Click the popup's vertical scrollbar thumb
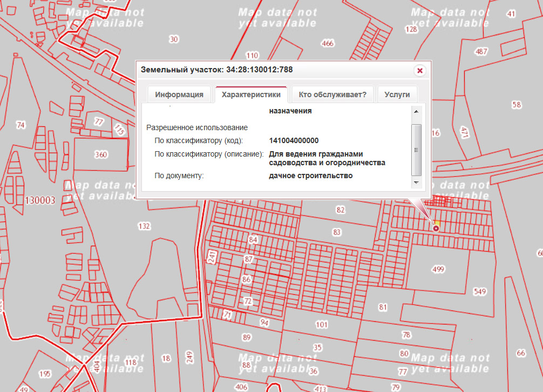This screenshot has width=543, height=392. click(x=416, y=149)
